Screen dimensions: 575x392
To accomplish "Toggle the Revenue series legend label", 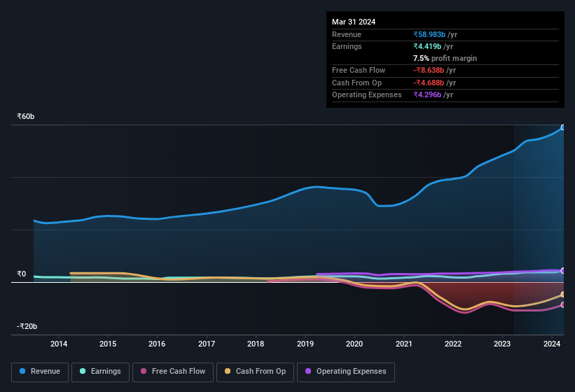I will tap(46, 372).
